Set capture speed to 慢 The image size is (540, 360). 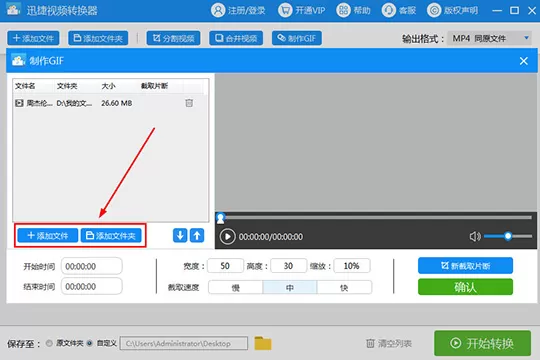[236, 287]
